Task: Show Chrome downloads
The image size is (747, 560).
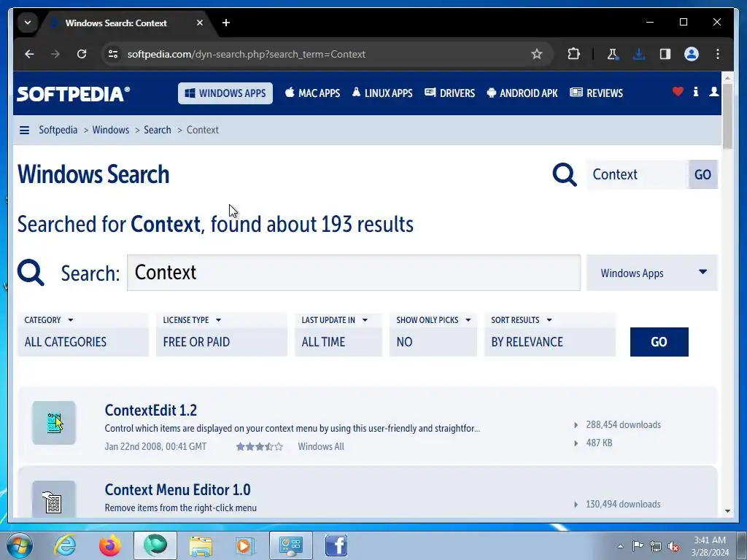Action: point(639,54)
